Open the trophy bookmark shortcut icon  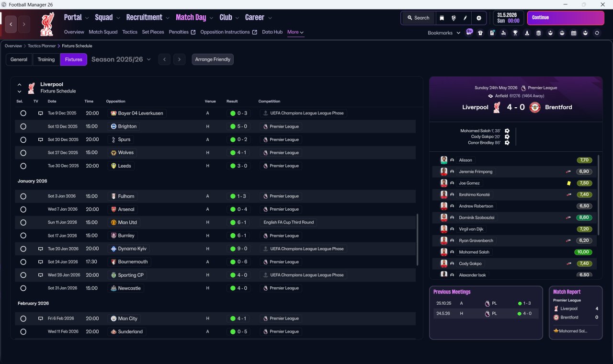[x=515, y=33]
